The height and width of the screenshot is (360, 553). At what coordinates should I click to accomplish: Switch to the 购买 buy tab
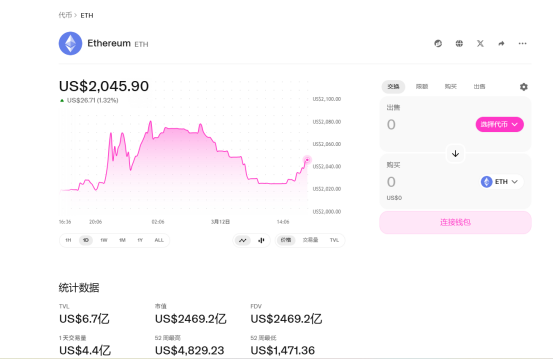tap(451, 87)
